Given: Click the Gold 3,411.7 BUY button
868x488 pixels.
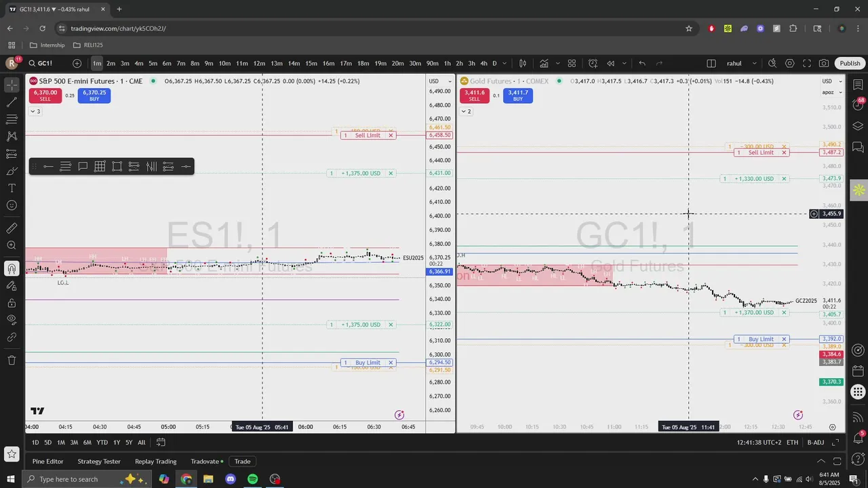Looking at the screenshot, I should point(517,96).
